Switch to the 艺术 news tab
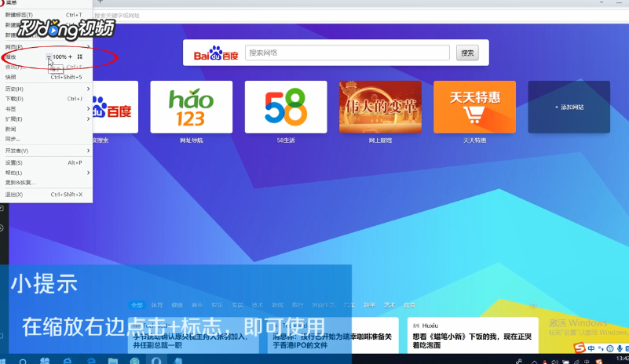This screenshot has width=629, height=364. coord(389,305)
